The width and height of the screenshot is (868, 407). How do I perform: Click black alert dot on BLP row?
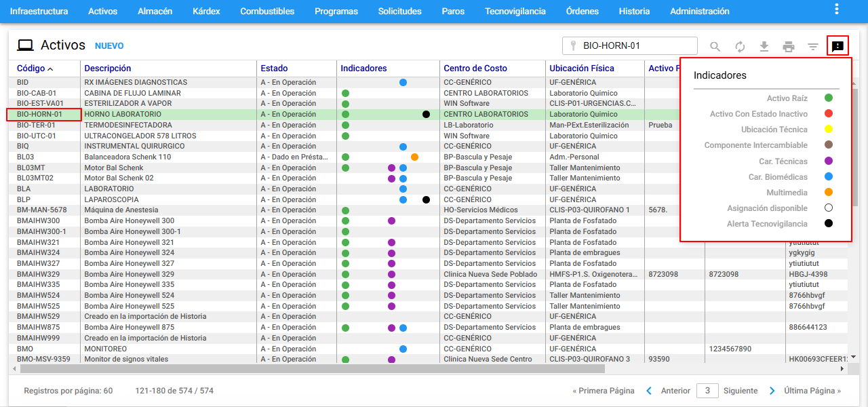point(426,200)
